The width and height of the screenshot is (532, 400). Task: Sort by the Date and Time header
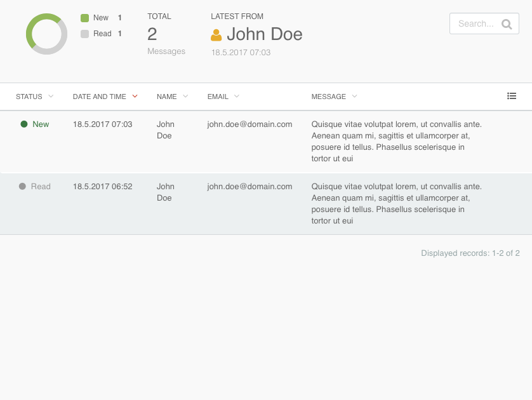(100, 97)
